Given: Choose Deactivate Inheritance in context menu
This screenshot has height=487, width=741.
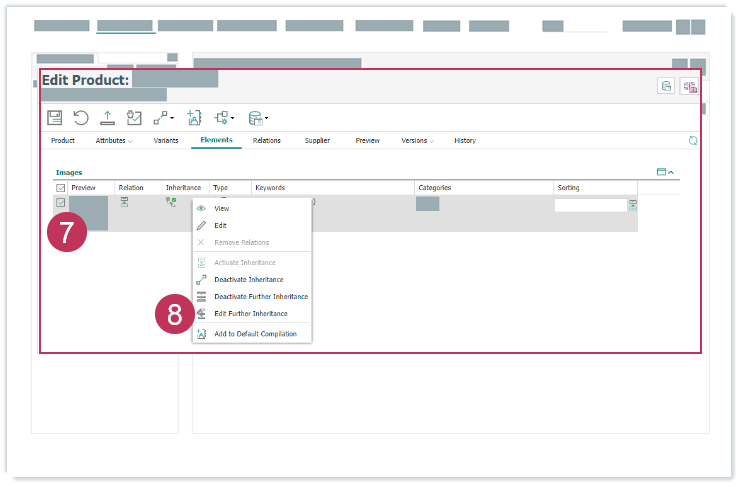Looking at the screenshot, I should 248,280.
